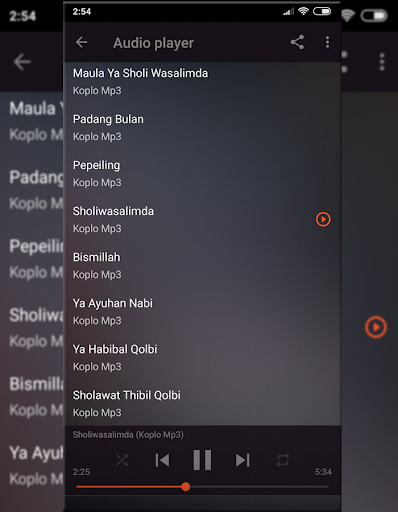This screenshot has height=512, width=398.
Task: Play Maula Ya Sholi Wasalimda
Action: click(x=202, y=82)
